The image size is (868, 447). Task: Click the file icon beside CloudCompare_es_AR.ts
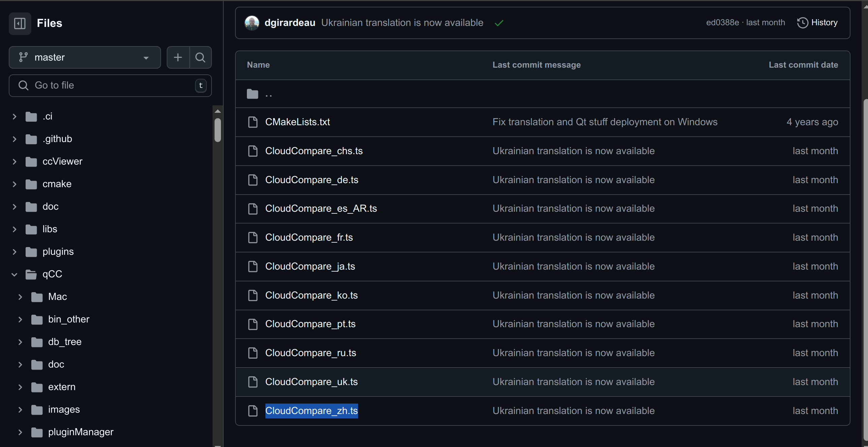click(253, 208)
